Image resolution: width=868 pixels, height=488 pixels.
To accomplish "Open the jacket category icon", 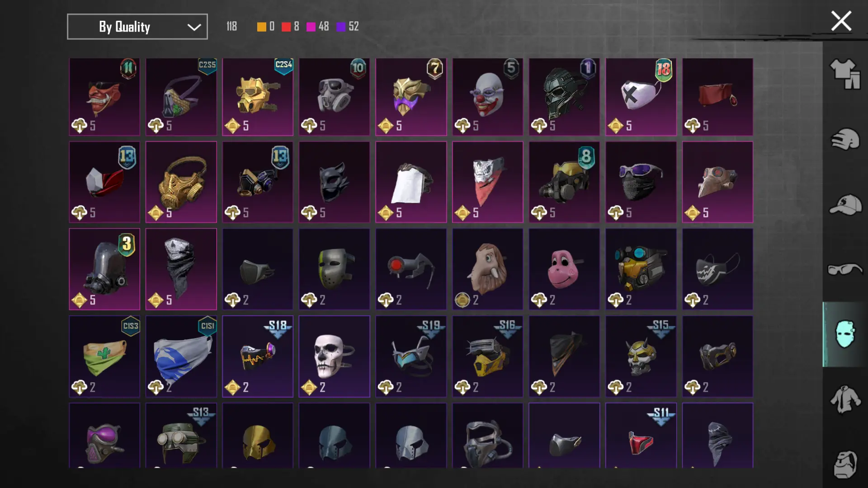I will tap(844, 399).
